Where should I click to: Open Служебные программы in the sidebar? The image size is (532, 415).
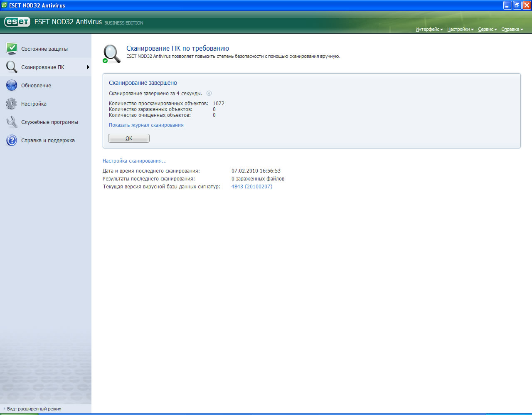(x=46, y=122)
